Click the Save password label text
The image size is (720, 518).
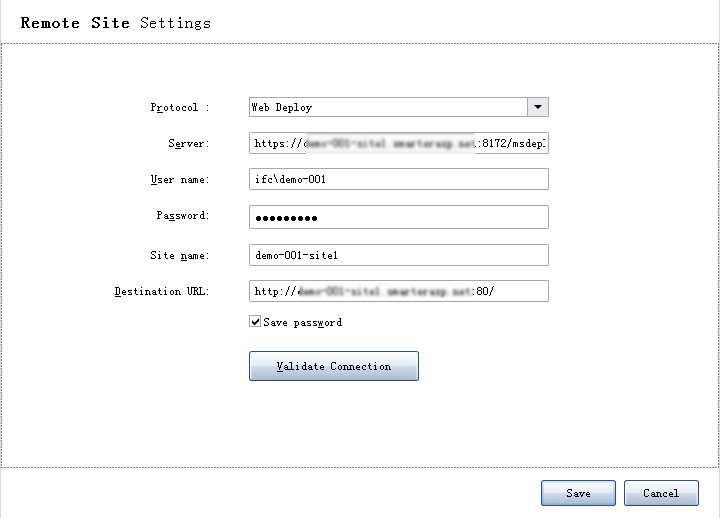302,322
